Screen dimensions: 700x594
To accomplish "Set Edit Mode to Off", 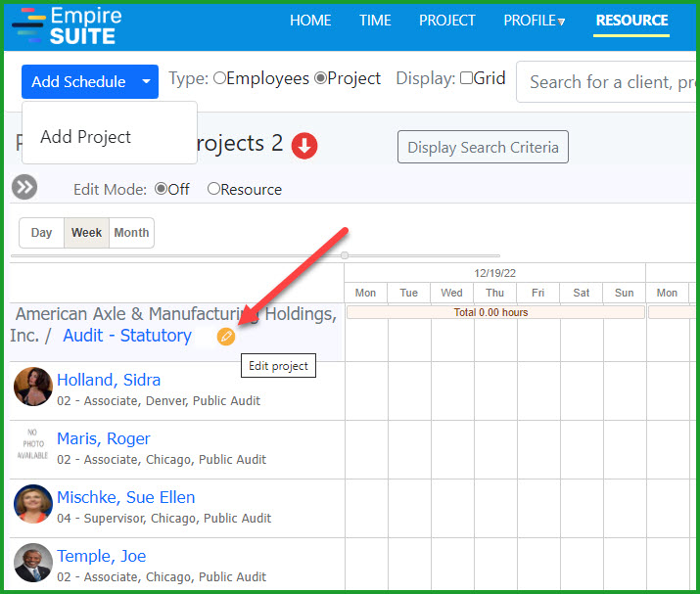I will point(161,189).
